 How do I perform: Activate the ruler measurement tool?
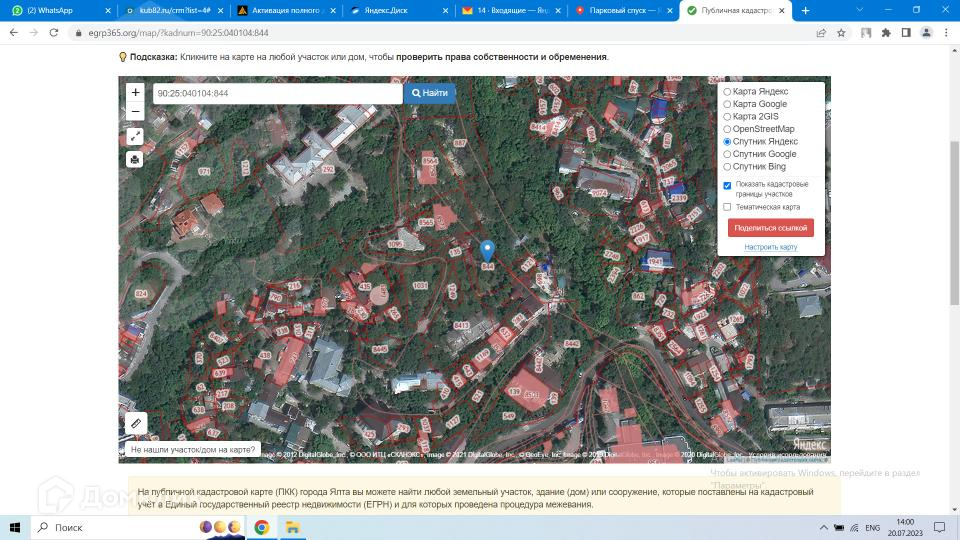(137, 423)
